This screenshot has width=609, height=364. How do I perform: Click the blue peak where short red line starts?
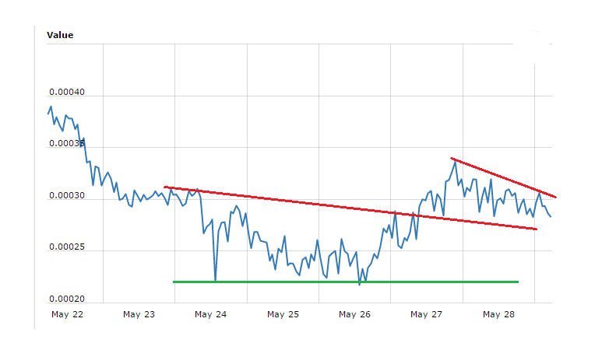point(454,161)
